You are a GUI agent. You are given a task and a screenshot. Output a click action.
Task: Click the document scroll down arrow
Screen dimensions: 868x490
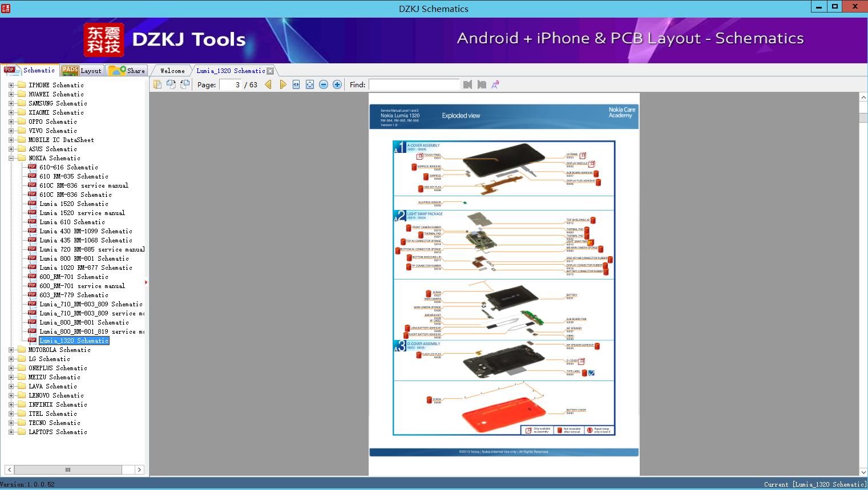point(863,472)
